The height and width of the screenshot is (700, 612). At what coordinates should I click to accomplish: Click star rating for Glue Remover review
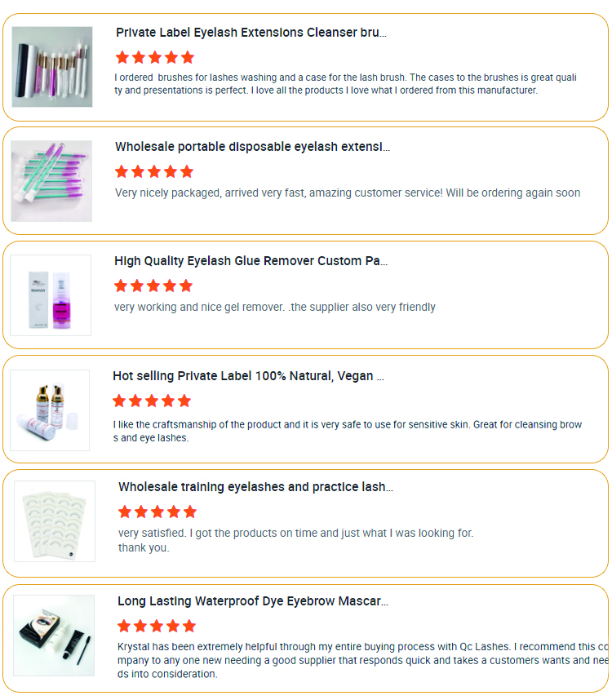(153, 286)
